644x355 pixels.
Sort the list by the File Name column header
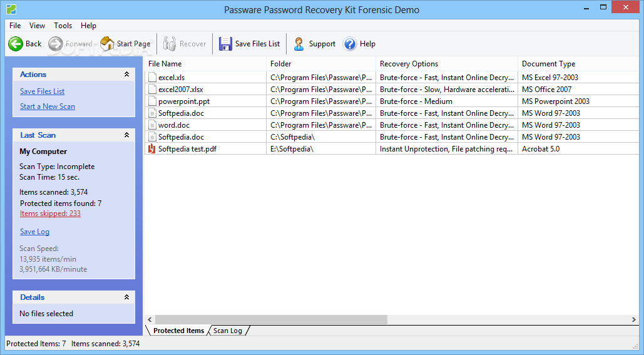205,64
